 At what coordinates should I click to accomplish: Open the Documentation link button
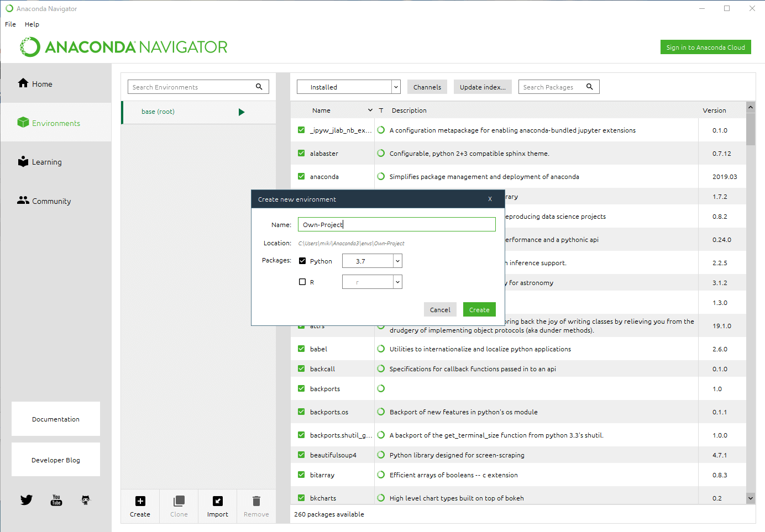pyautogui.click(x=56, y=419)
